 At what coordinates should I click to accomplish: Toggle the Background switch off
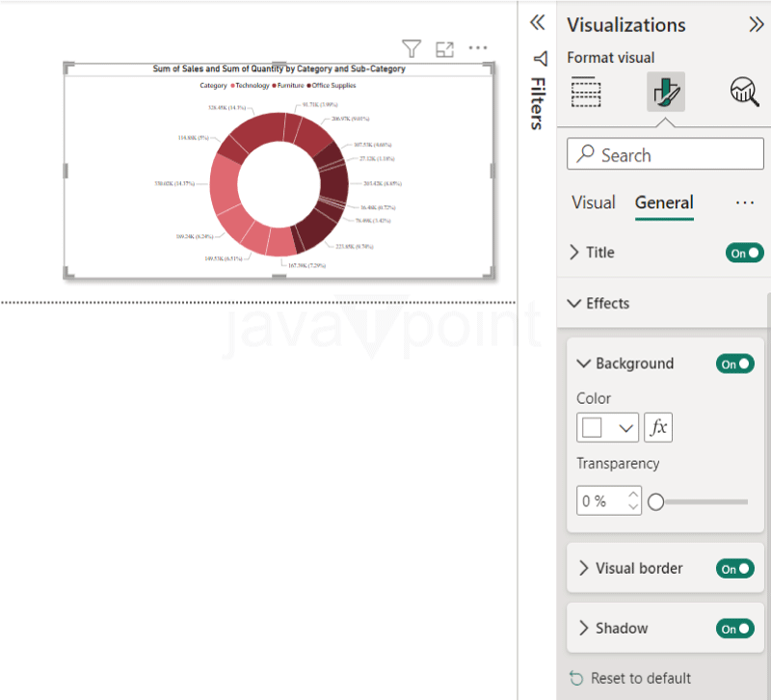point(734,363)
